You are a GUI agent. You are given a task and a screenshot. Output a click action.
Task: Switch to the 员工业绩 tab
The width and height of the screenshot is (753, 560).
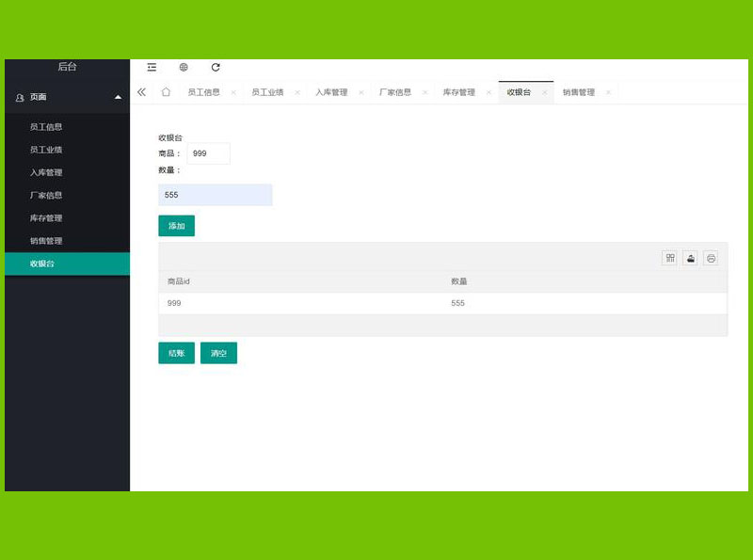tap(267, 92)
